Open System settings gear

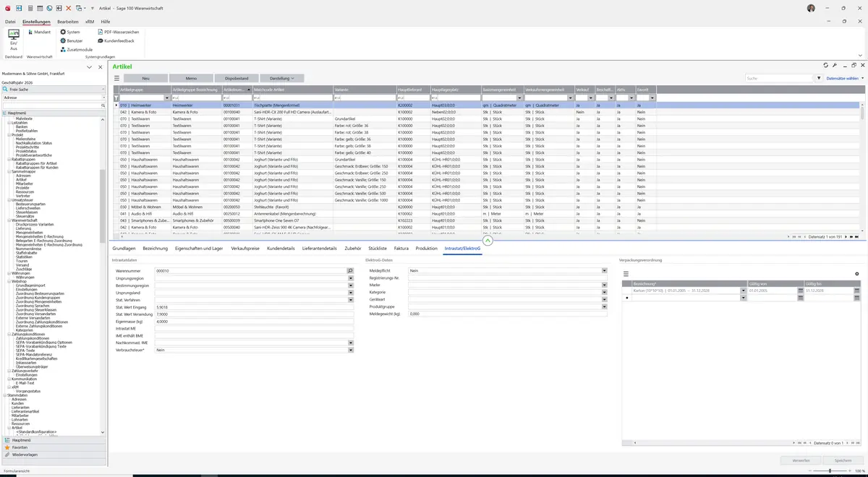click(70, 32)
